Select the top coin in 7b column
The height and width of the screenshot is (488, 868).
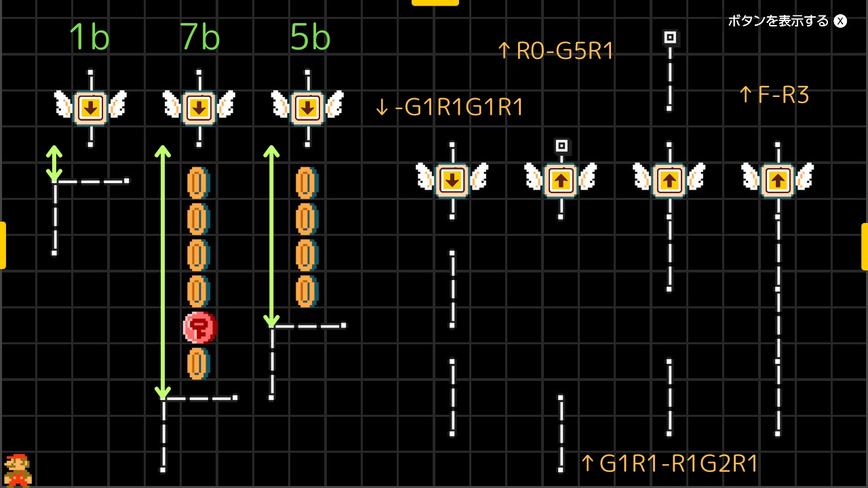click(198, 183)
